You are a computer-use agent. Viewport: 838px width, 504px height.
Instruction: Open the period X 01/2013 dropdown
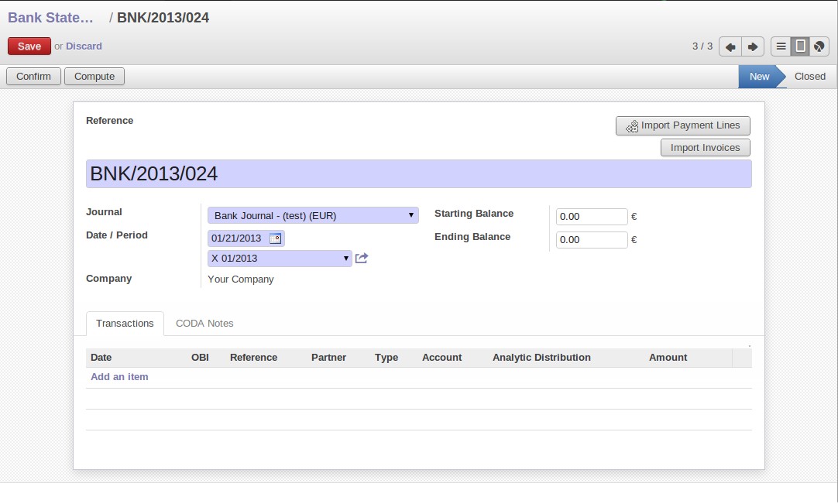click(280, 259)
